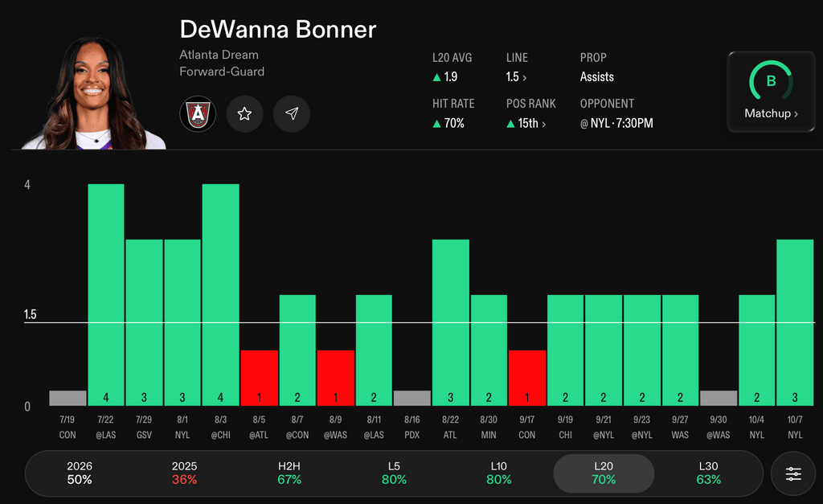Switch to the H2H 67% tab

[x=289, y=473]
